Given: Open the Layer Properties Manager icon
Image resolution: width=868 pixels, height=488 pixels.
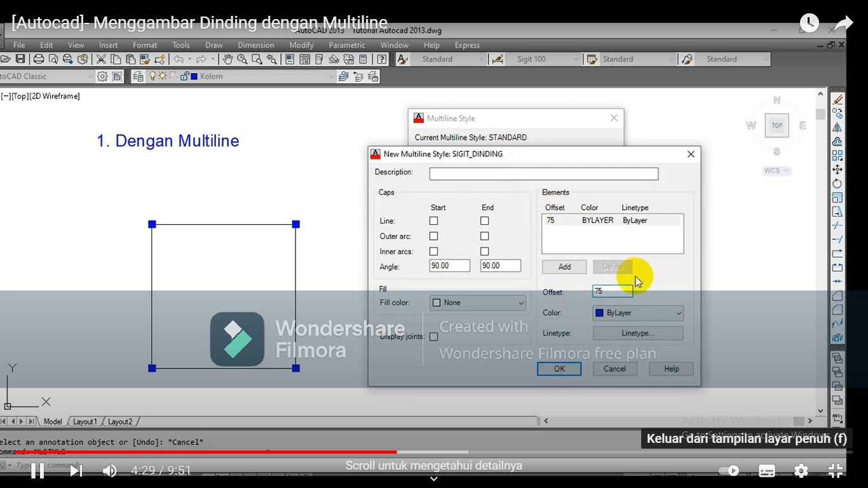Looking at the screenshot, I should pos(138,76).
